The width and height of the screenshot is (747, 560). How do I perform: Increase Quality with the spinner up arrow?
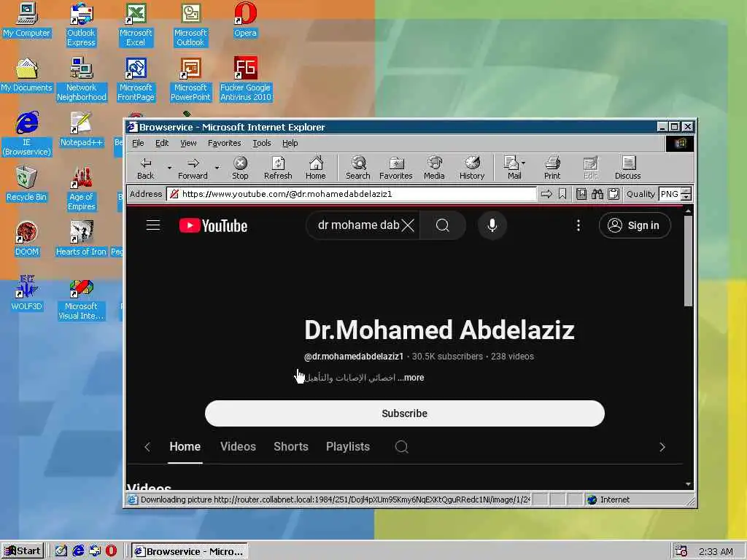686,190
